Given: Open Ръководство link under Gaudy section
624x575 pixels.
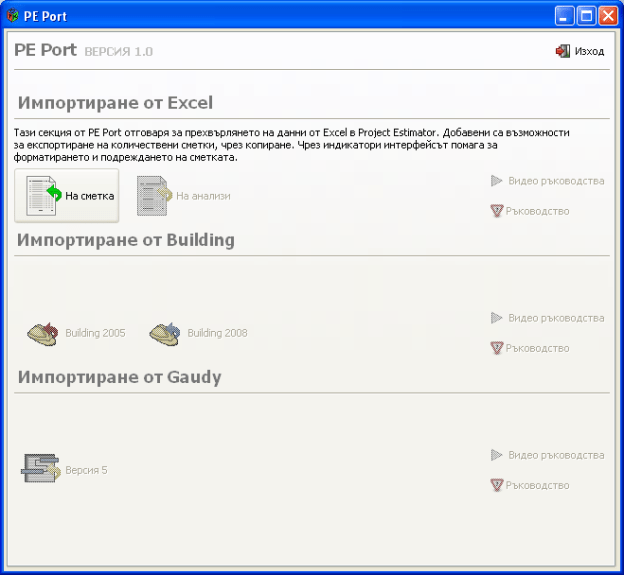Looking at the screenshot, I should click(537, 485).
